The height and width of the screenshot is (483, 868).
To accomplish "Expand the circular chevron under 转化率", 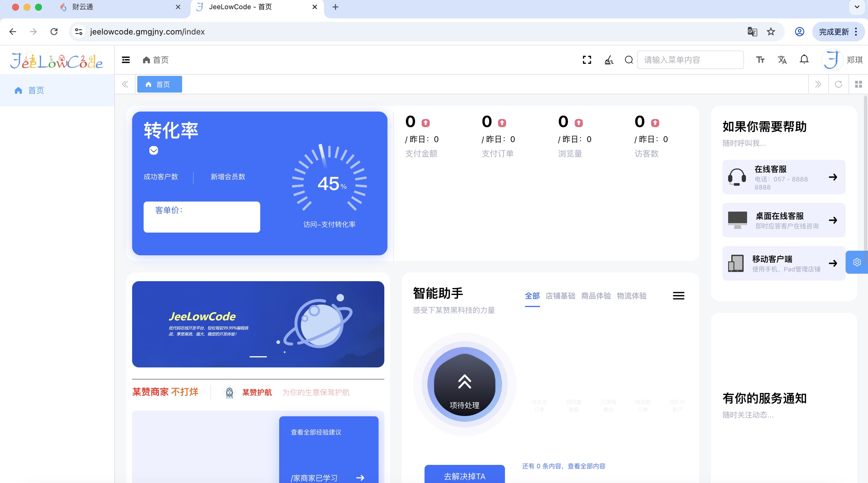I will (x=154, y=150).
